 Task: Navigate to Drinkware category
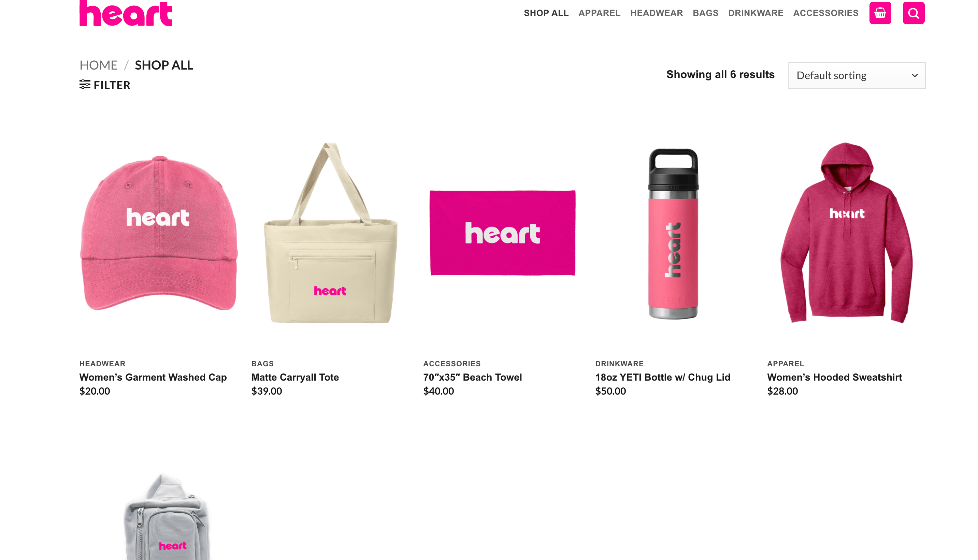coord(755,13)
